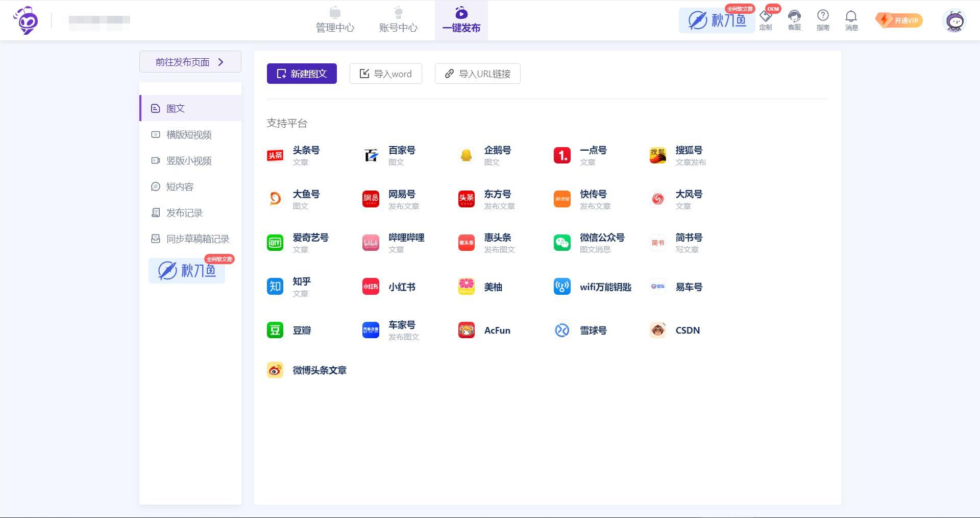Click the 知乎 blue icon
Image resolution: width=980 pixels, height=518 pixels.
[x=275, y=287]
